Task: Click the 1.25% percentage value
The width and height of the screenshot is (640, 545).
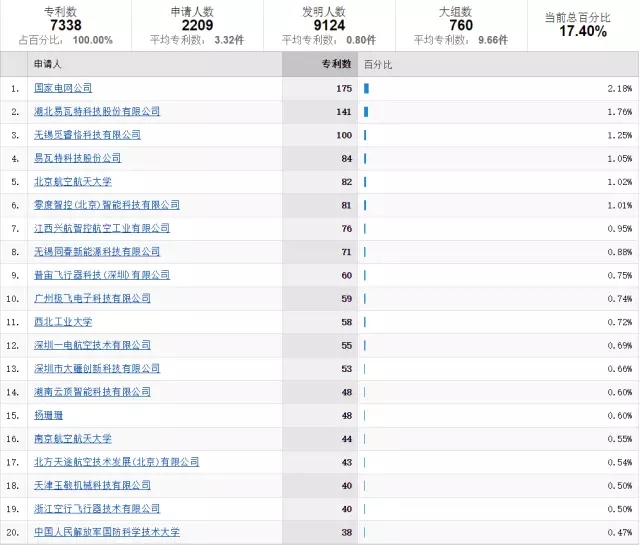Action: pyautogui.click(x=620, y=135)
